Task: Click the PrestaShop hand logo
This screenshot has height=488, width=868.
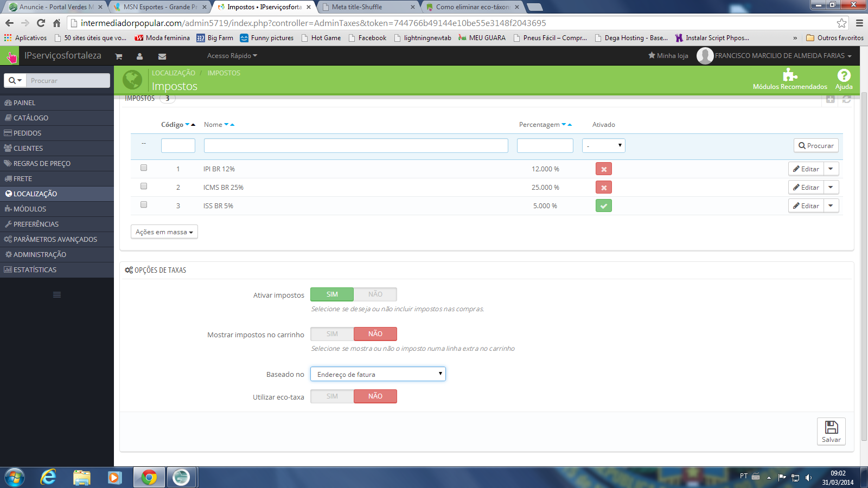Action: point(11,56)
